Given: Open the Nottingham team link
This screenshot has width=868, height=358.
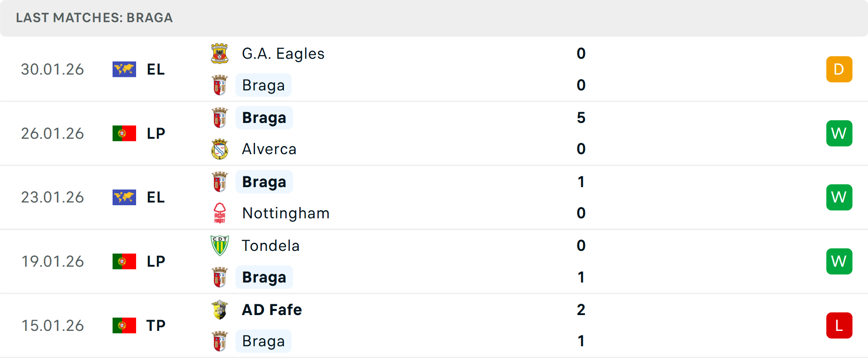Looking at the screenshot, I should [x=286, y=213].
